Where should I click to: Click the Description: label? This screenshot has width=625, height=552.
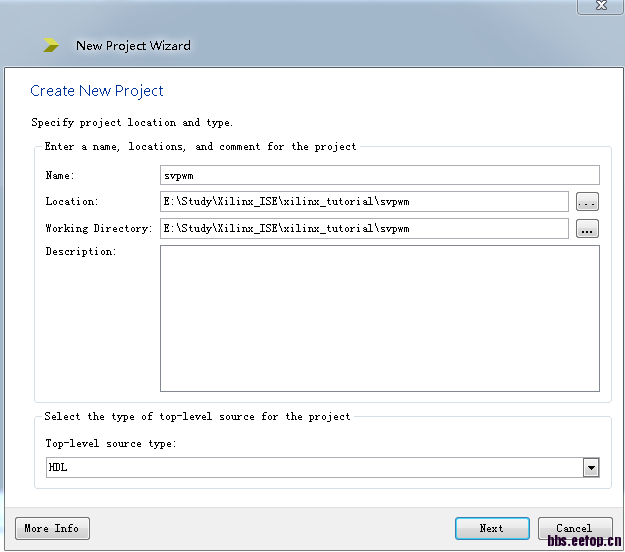pyautogui.click(x=80, y=252)
